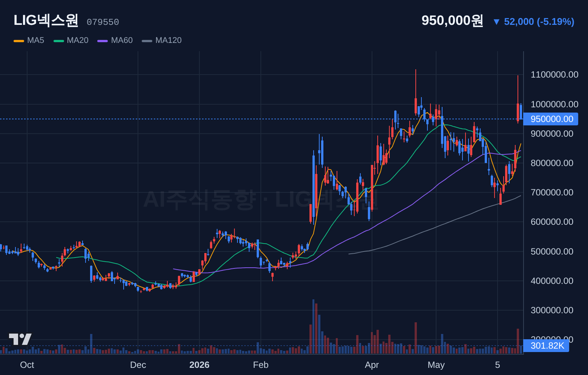This screenshot has width=588, height=375.
Task: Select the purple MA60 legend line swatch
Action: pyautogui.click(x=103, y=41)
